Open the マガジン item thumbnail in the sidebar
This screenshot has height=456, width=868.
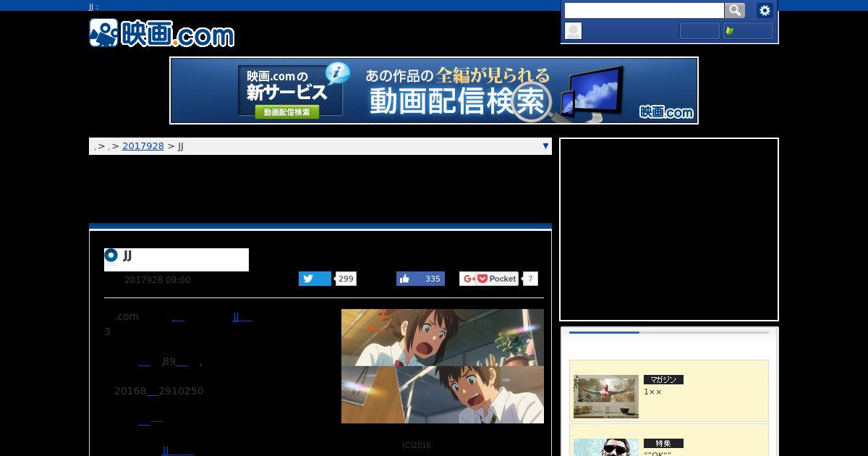click(x=606, y=396)
